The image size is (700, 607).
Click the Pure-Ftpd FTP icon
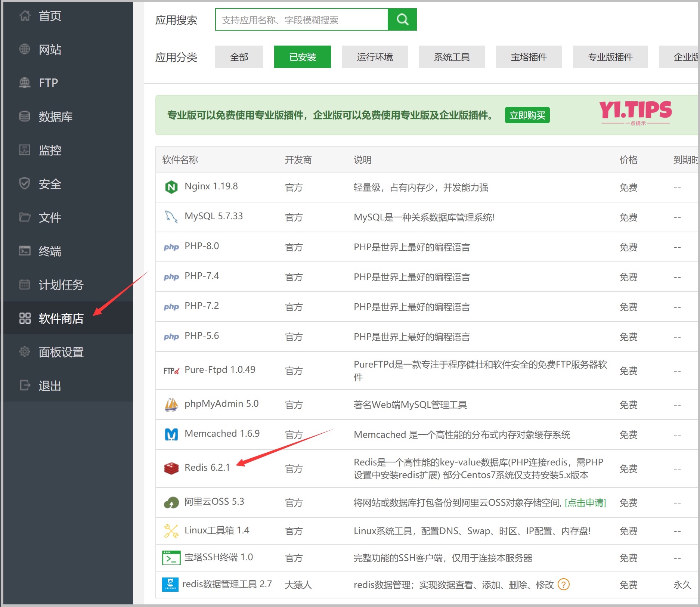point(171,370)
